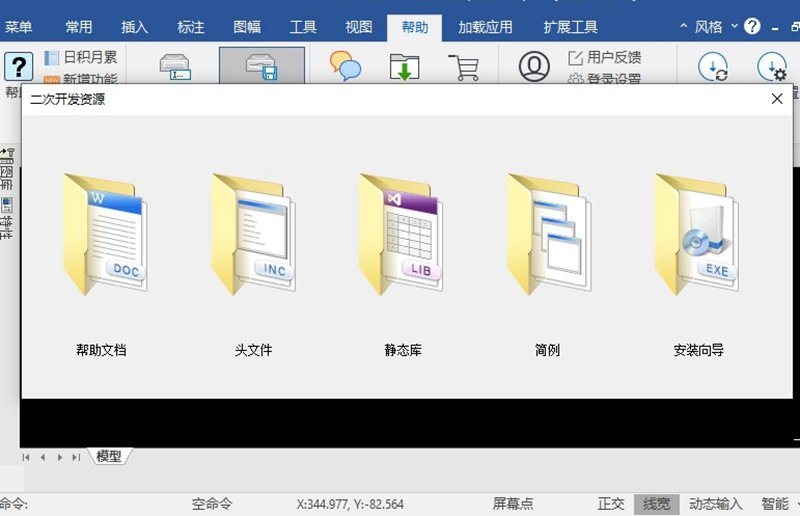The width and height of the screenshot is (800, 516).
Task: Click the 日积月累 tips item
Action: click(x=81, y=57)
